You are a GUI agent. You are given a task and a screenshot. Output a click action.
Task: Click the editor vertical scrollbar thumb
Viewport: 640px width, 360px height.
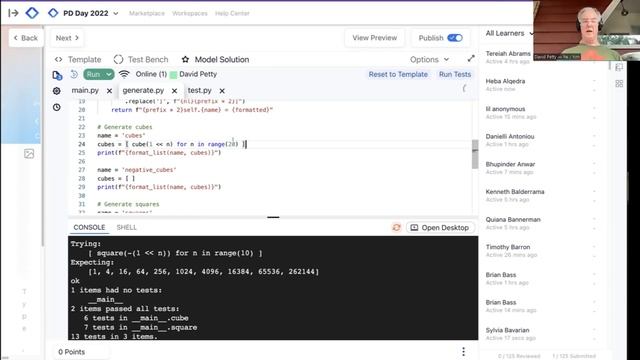[x=475, y=154]
